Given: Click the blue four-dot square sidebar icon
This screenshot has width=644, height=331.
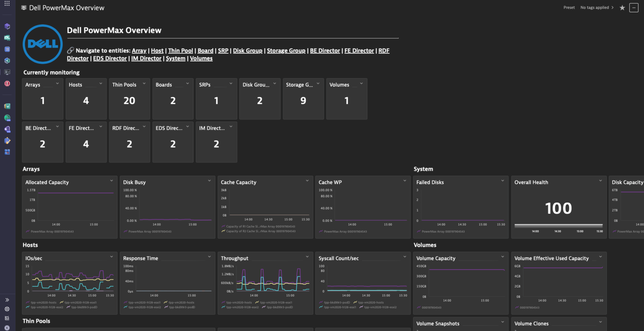Looking at the screenshot, I should coord(7,49).
